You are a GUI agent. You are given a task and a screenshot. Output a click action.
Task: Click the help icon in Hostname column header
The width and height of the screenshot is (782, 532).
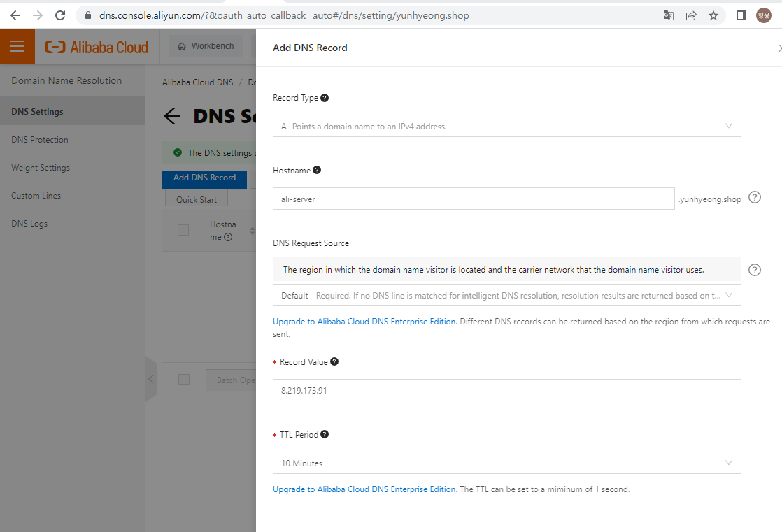click(x=228, y=237)
